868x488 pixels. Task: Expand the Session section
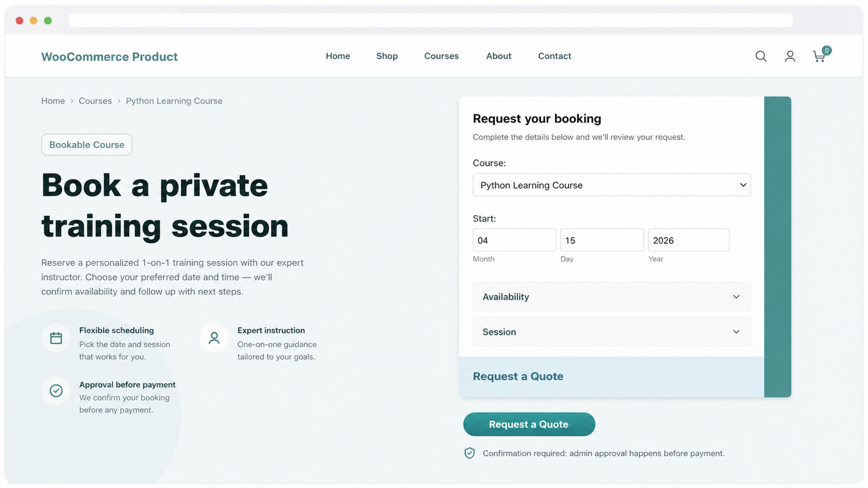(612, 332)
